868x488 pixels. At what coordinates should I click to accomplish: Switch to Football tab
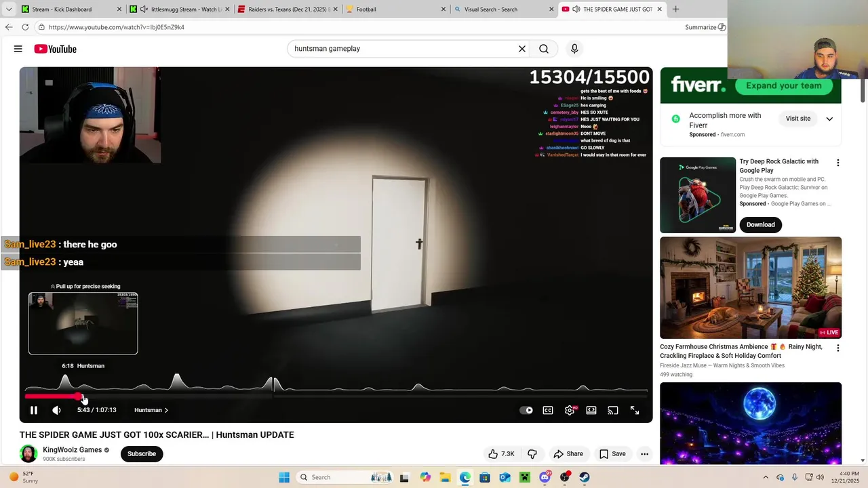pos(396,9)
